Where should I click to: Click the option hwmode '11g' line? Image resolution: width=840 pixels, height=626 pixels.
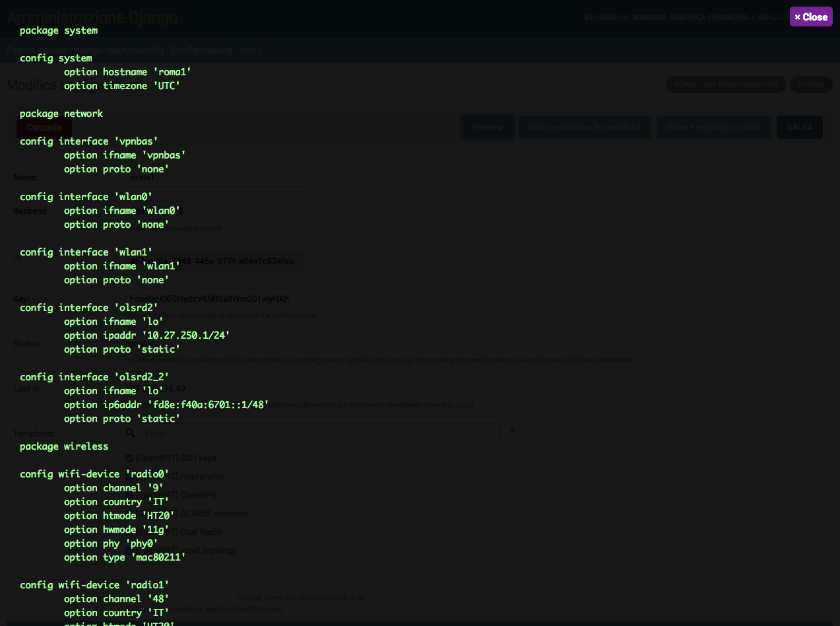(x=117, y=530)
